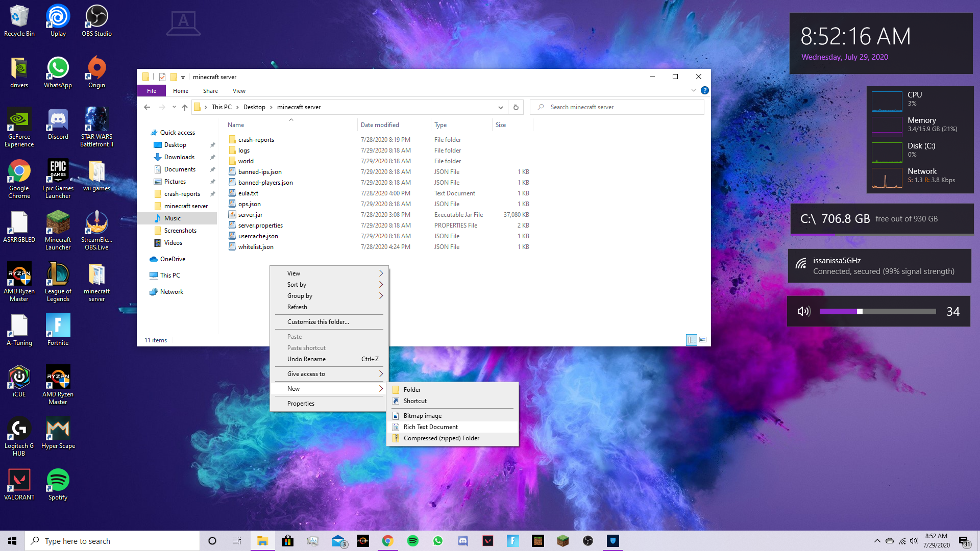Select Folder in the New submenu

coord(453,390)
